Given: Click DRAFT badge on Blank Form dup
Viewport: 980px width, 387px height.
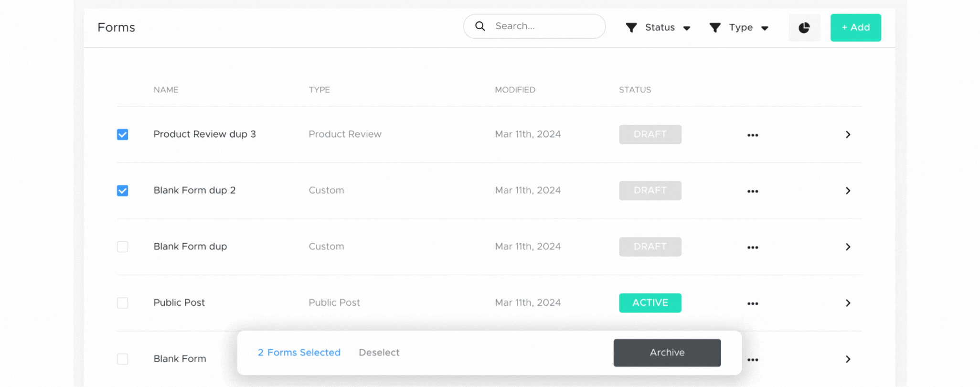Looking at the screenshot, I should coord(650,247).
